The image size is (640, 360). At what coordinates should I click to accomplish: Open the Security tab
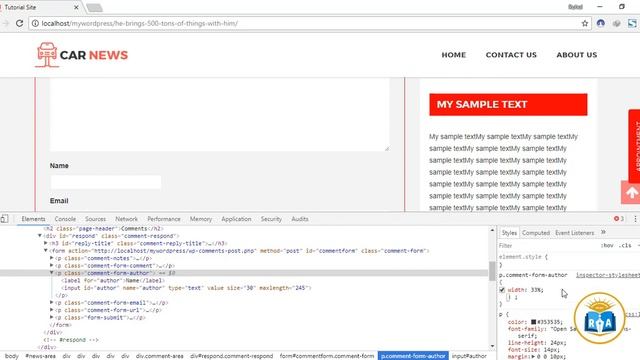[x=271, y=219]
